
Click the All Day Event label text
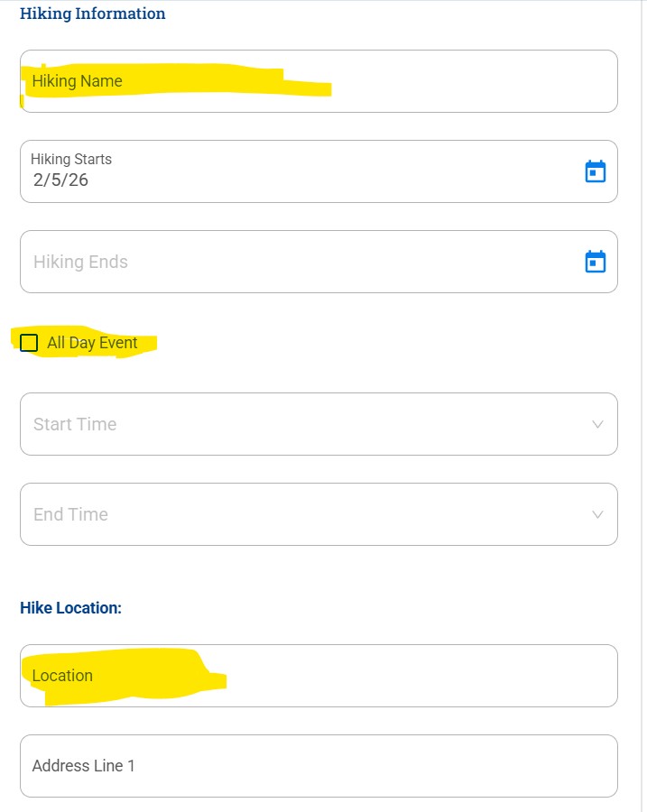[92, 343]
